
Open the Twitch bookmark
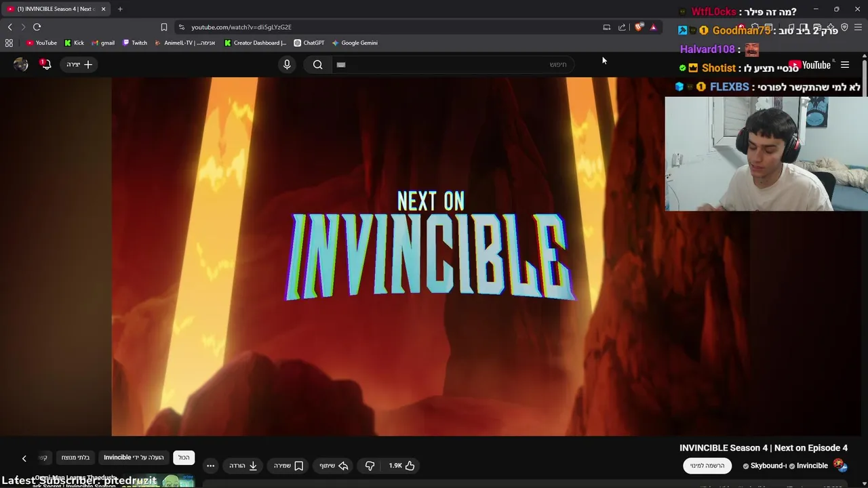135,43
